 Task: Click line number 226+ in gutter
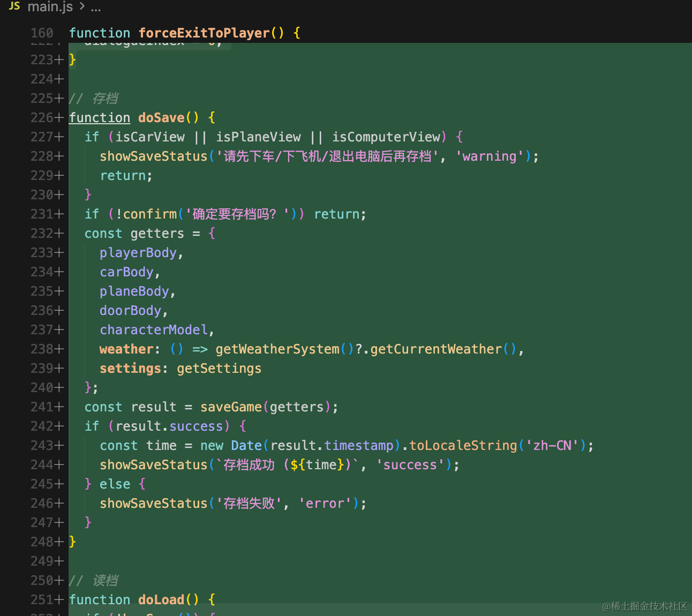click(x=47, y=117)
